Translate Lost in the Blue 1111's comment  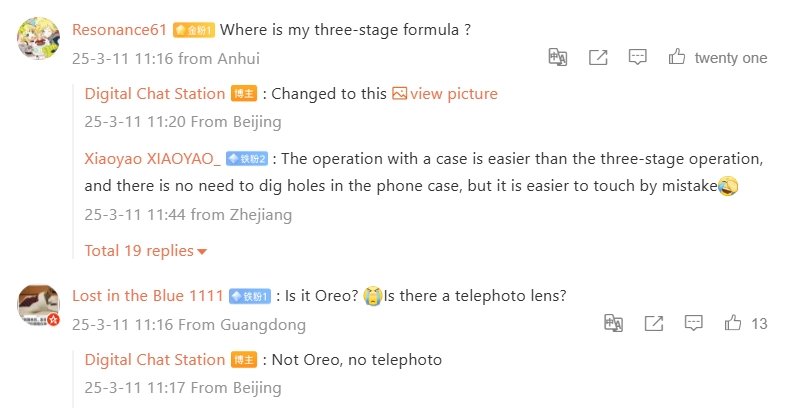point(614,323)
